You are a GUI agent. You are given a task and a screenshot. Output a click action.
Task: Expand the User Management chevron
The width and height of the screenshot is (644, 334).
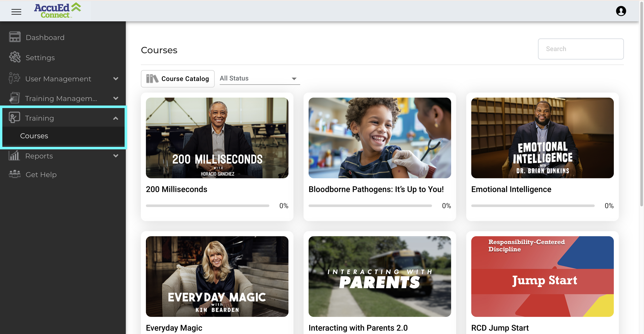pos(116,78)
